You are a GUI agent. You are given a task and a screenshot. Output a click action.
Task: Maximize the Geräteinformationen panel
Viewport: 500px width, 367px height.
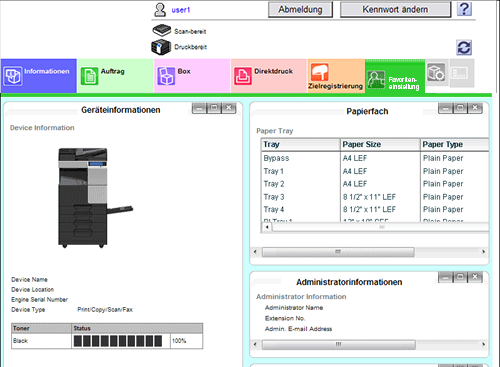[214, 108]
